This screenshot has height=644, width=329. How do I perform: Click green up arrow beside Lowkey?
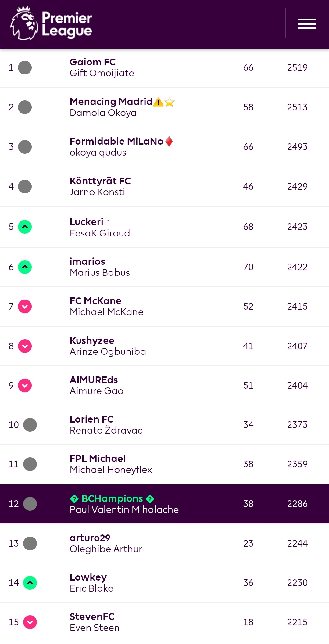click(30, 583)
